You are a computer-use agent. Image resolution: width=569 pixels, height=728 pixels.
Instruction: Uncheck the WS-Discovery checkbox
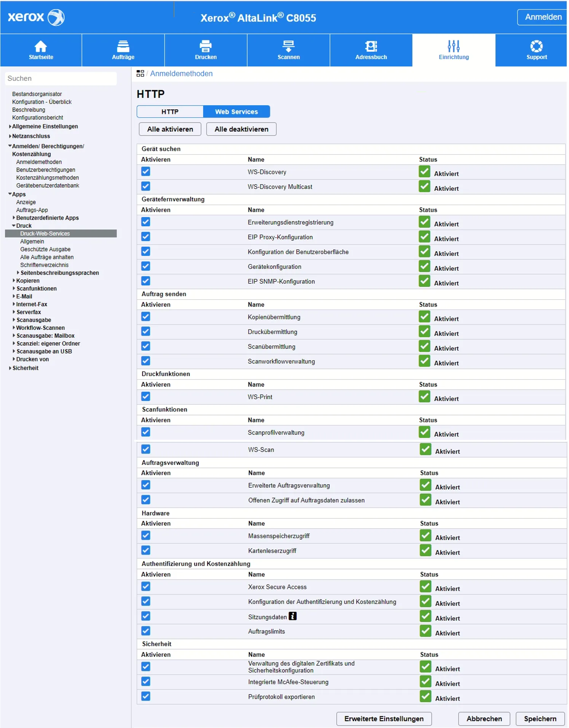click(x=146, y=171)
